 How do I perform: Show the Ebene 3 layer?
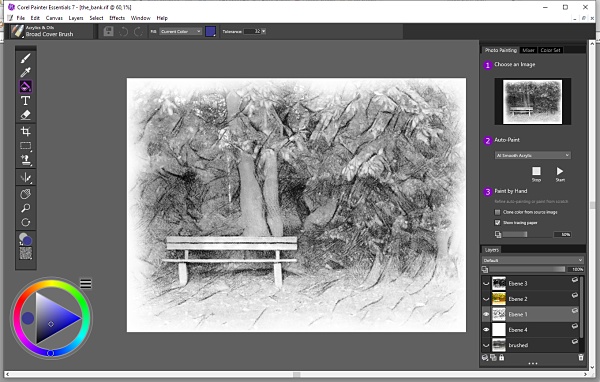(x=486, y=284)
